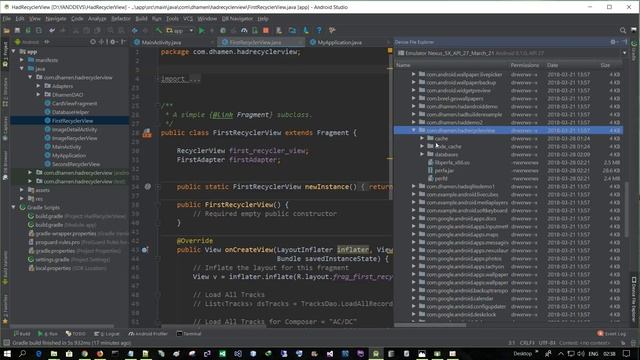Click the Project panel settings gear icon
Image resolution: width=640 pixels, height=360 pixels.
[x=113, y=42]
